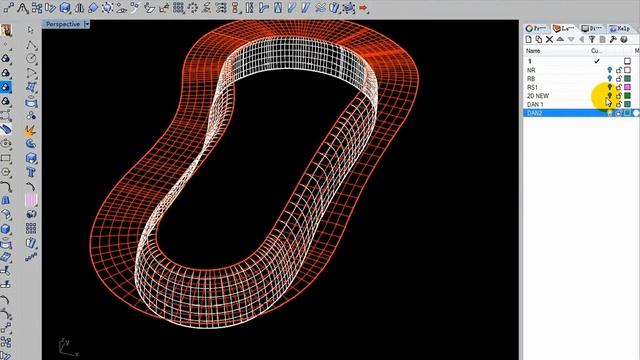Select the highlighted DAN2 layer row
The image size is (640, 360).
pyautogui.click(x=581, y=113)
